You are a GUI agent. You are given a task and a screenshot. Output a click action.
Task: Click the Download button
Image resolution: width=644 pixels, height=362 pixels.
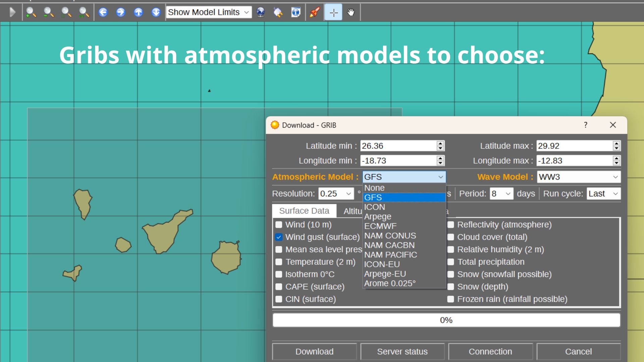[x=314, y=352]
